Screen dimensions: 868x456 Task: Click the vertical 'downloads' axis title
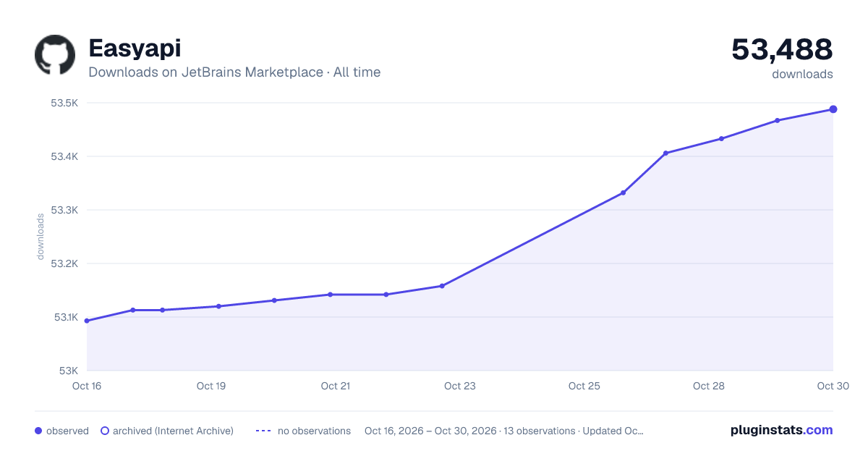click(x=41, y=237)
